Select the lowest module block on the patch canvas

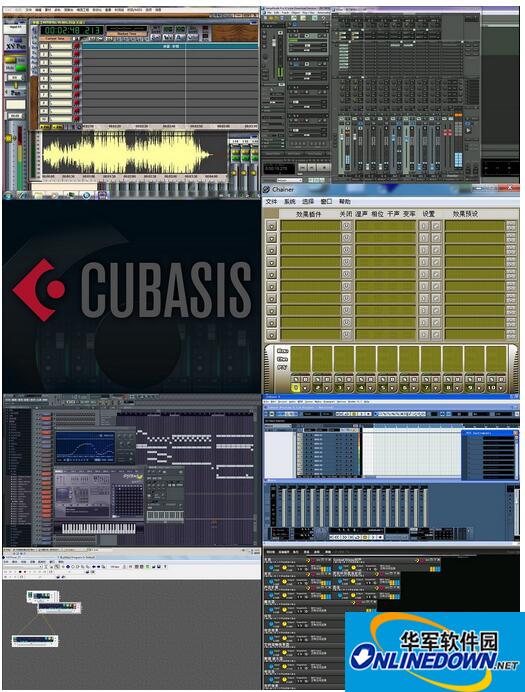(35, 640)
